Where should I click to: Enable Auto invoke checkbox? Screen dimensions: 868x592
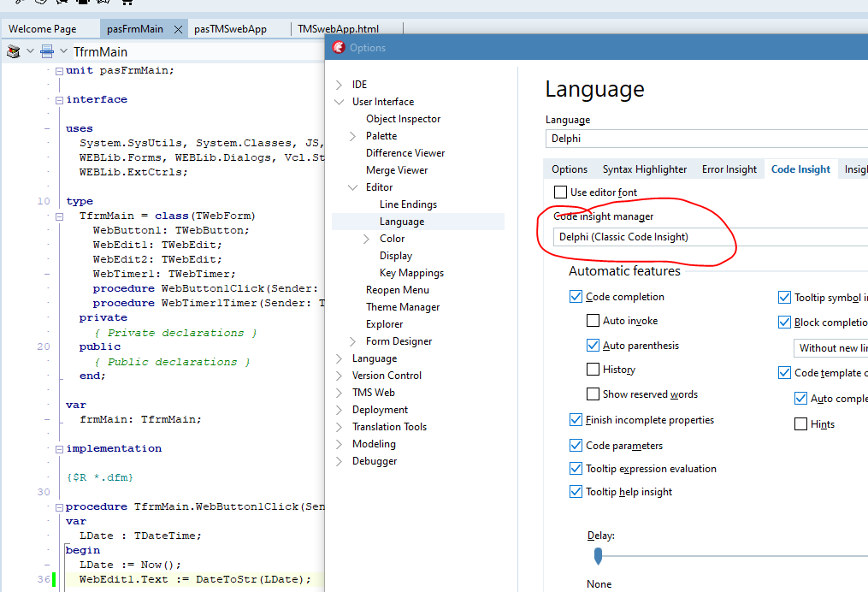pos(593,321)
